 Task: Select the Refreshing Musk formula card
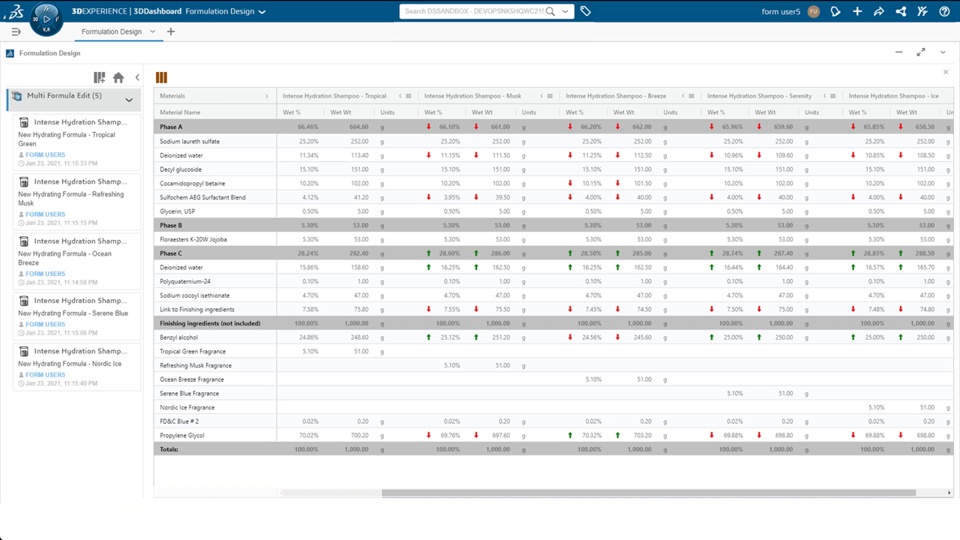(x=76, y=201)
